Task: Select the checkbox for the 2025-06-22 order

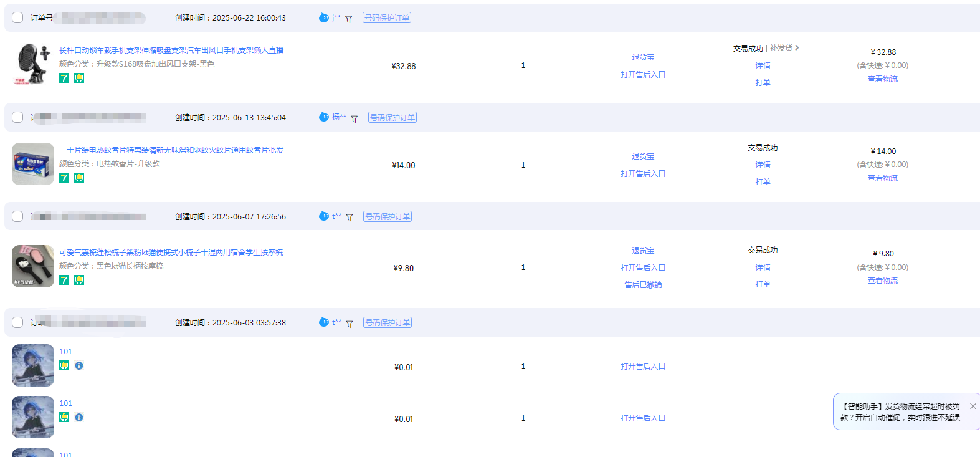Action: [17, 17]
